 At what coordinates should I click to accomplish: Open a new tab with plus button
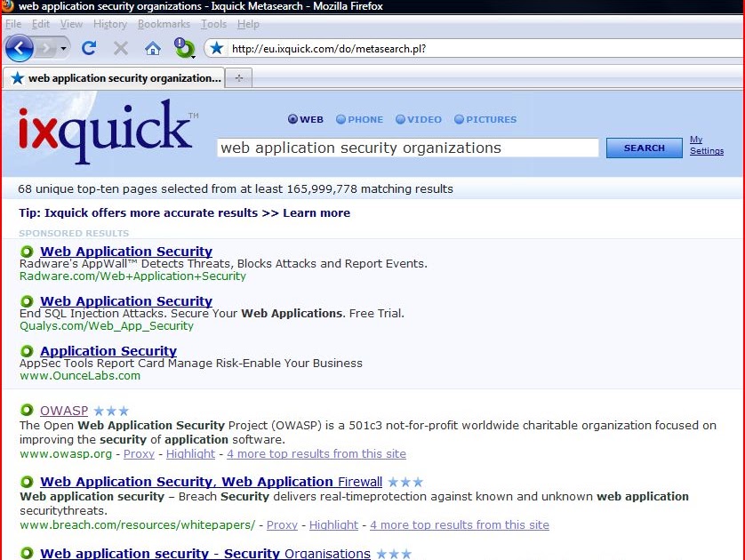pos(238,78)
